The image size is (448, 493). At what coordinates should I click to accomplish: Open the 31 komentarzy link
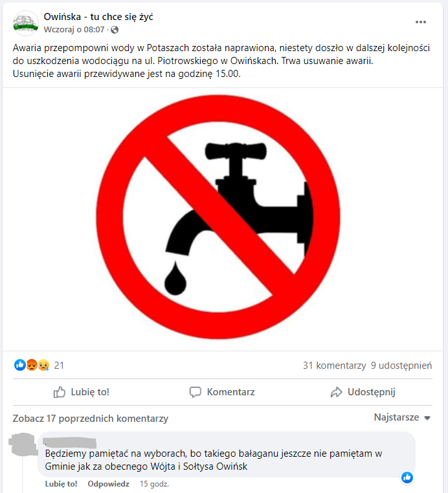335,366
